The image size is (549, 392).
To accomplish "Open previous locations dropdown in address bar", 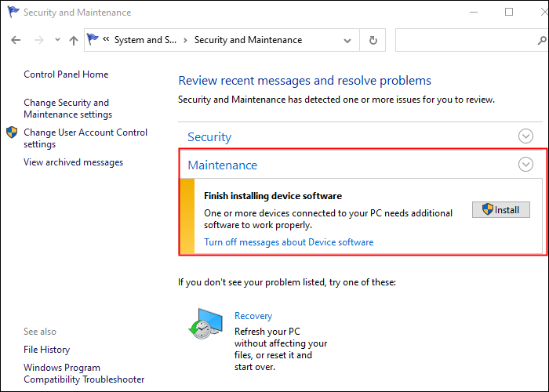I will (347, 41).
